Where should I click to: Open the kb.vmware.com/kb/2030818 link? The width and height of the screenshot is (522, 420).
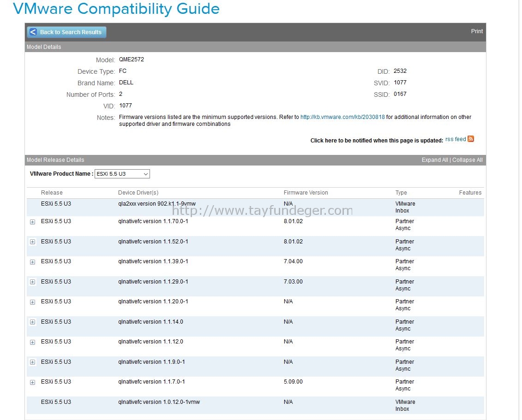point(342,117)
